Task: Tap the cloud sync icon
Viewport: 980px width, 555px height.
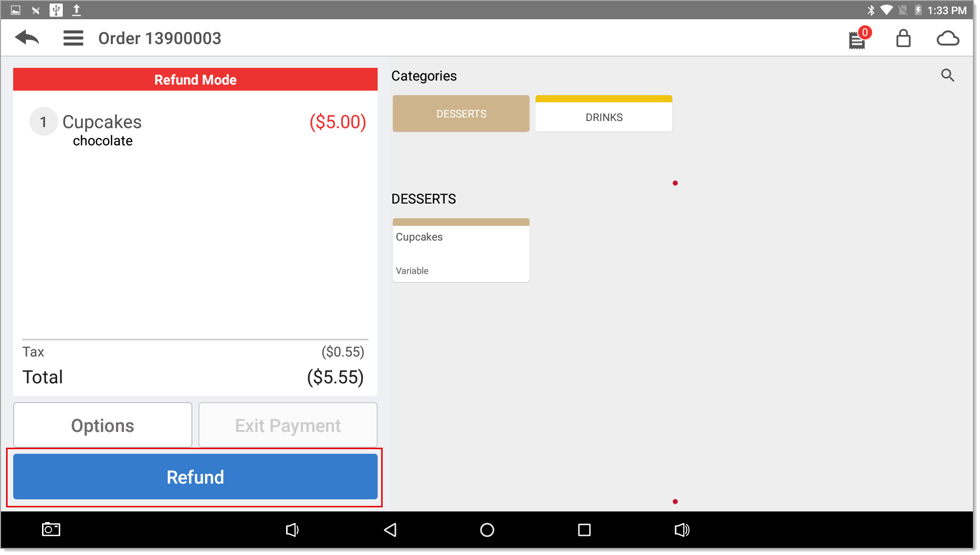Action: pyautogui.click(x=948, y=38)
